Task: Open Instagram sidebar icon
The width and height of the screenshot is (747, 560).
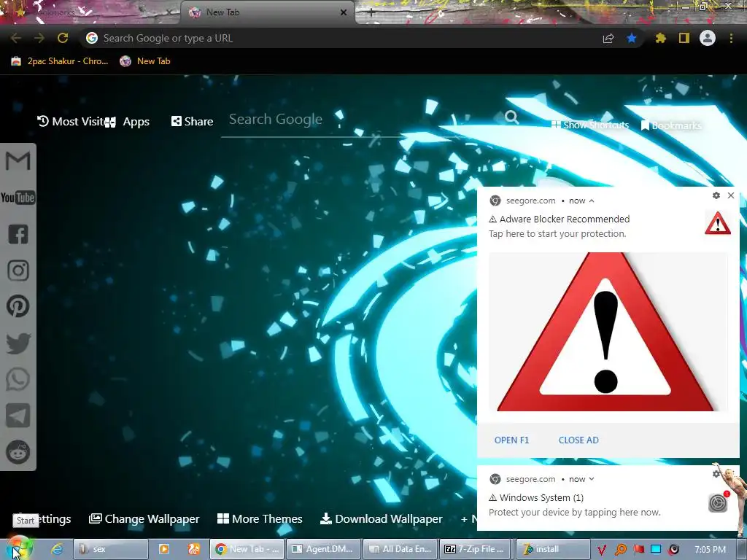Action: (18, 271)
